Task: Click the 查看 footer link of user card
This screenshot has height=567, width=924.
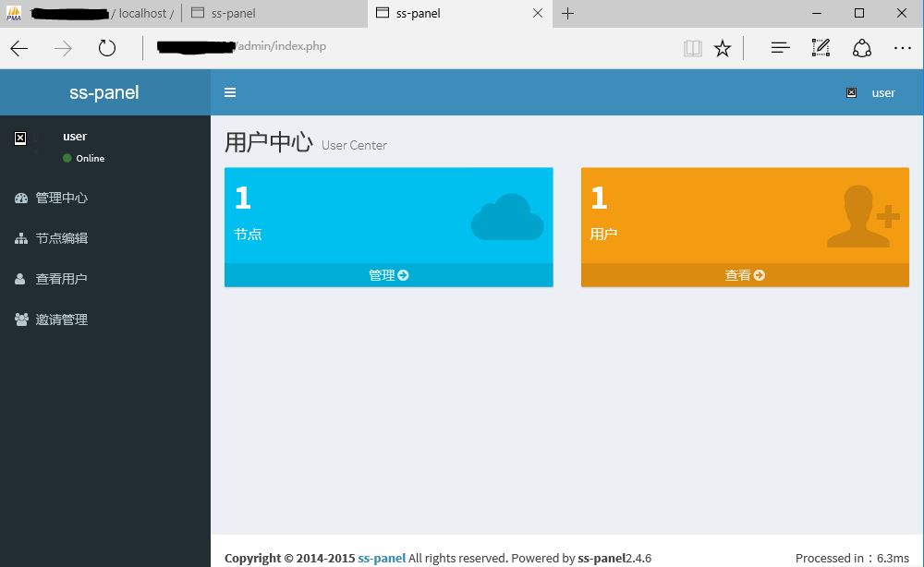Action: tap(745, 275)
